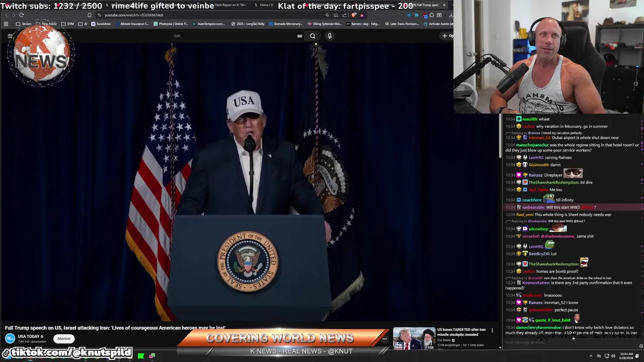
Task: Open the GYM bookmarks folder
Action: (x=67, y=24)
